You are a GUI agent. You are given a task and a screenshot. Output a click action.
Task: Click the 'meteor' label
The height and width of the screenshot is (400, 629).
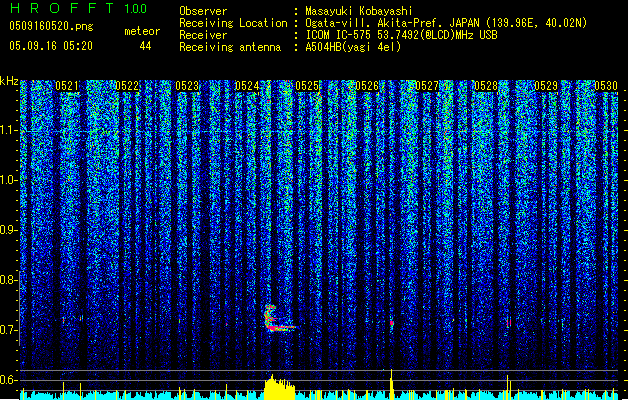(x=142, y=31)
